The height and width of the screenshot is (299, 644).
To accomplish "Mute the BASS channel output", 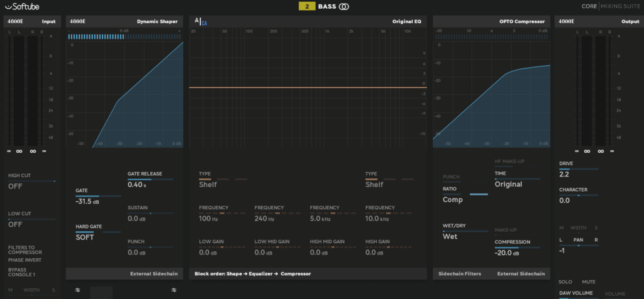I will point(589,283).
